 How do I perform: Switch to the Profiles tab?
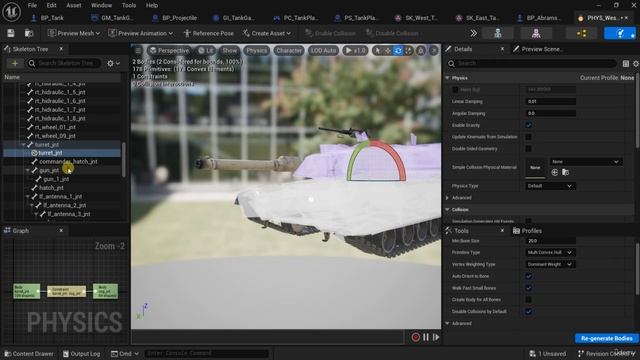click(527, 231)
